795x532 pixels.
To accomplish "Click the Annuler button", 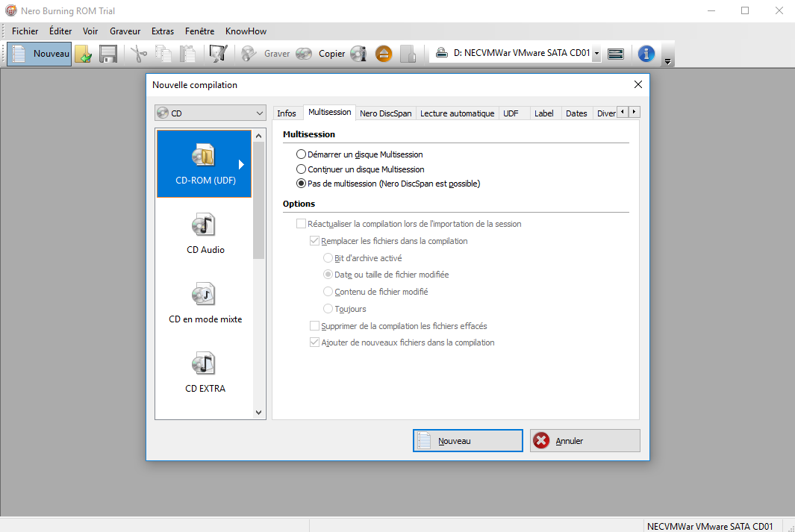I will 585,441.
